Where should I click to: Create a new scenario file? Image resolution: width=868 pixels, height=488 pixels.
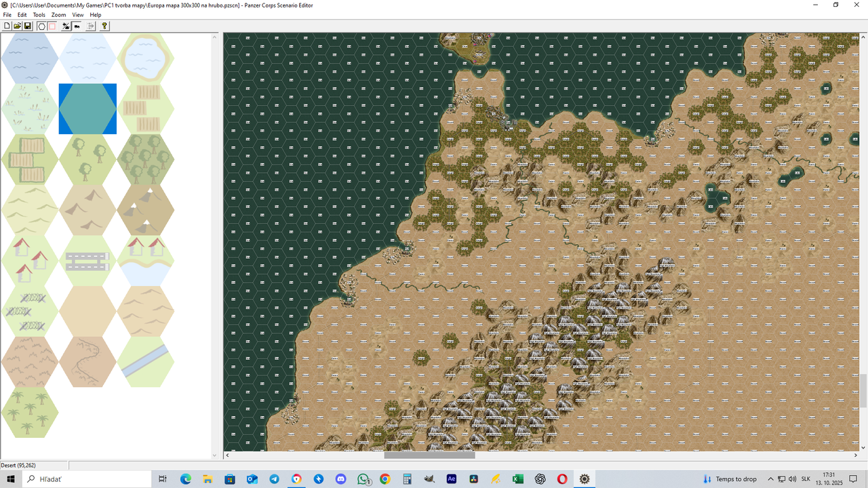tap(7, 26)
